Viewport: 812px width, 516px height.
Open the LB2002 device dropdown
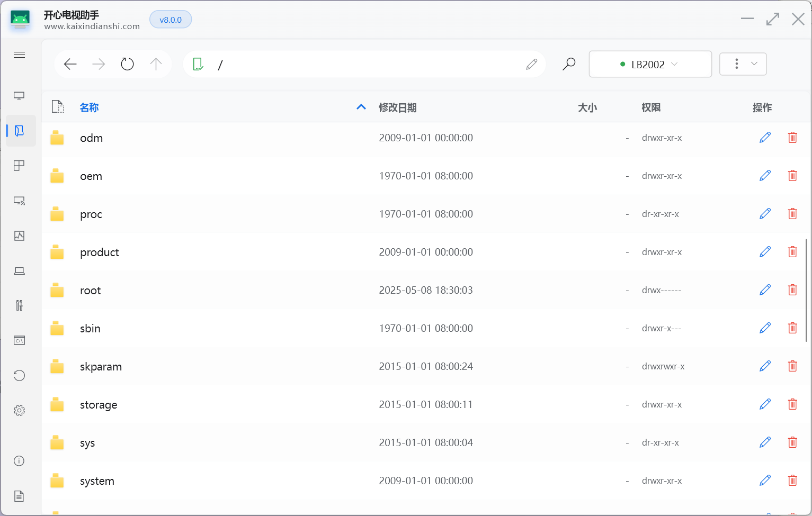(x=650, y=64)
